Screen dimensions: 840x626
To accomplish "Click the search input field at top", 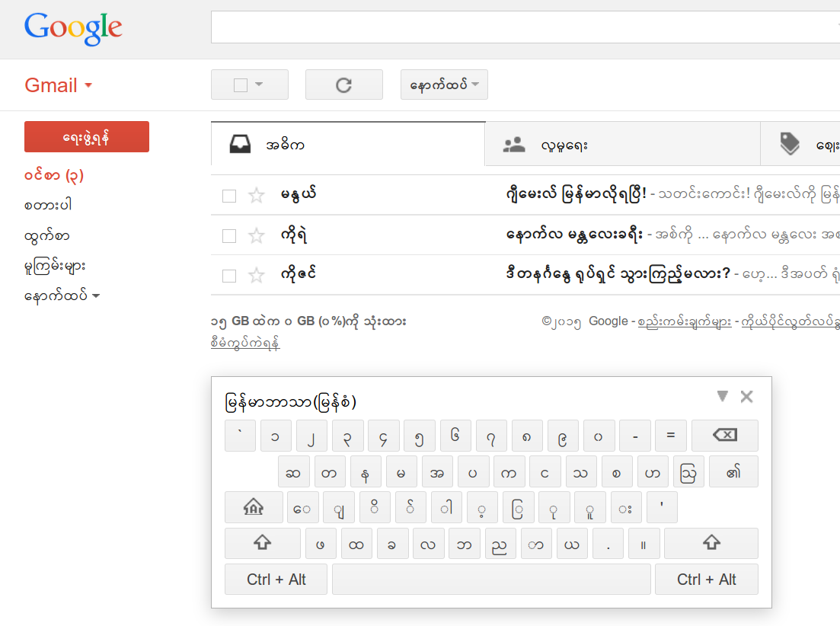I will tap(525, 27).
